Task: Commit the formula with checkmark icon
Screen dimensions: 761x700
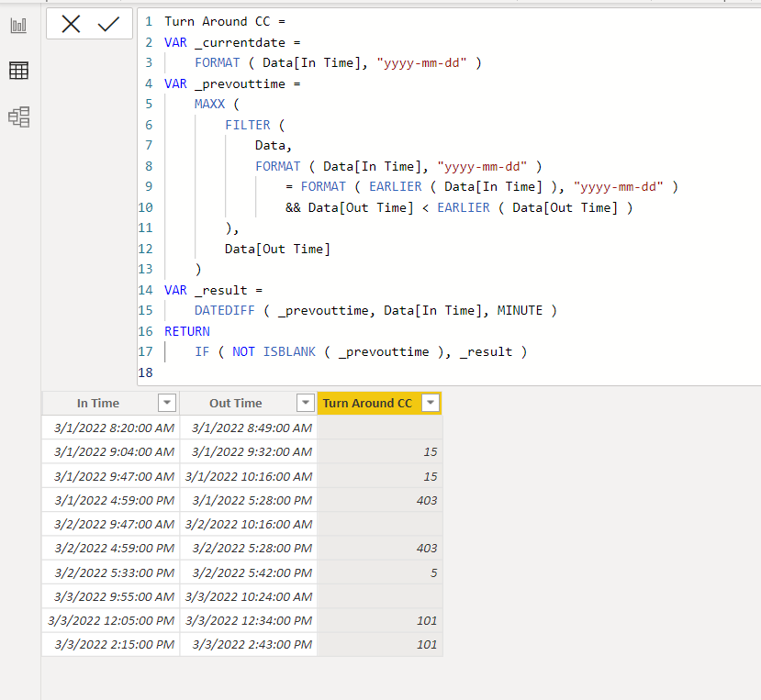Action: 108,24
